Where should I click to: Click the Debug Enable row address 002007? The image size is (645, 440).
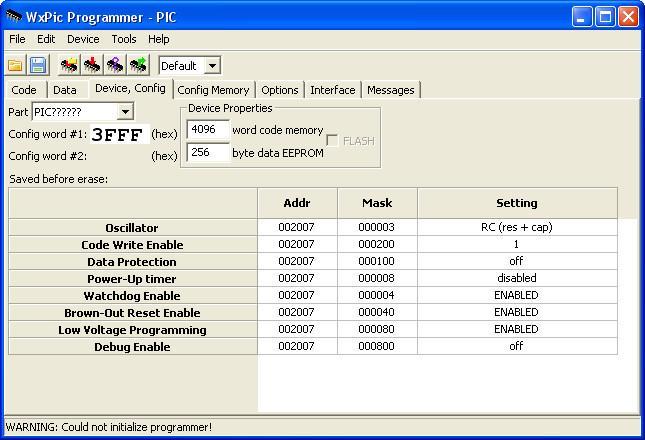(297, 346)
